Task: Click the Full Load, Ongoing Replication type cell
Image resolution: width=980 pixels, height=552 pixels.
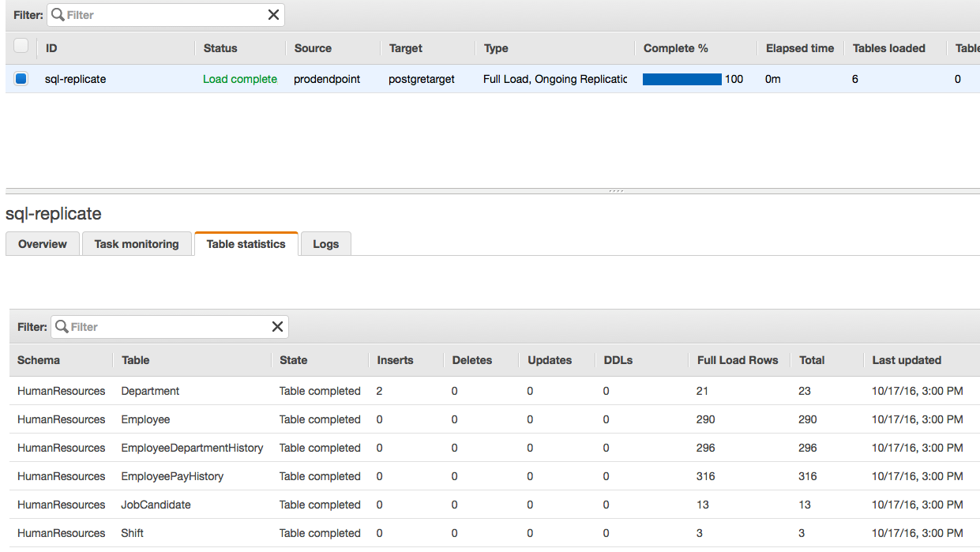Action: pos(555,79)
